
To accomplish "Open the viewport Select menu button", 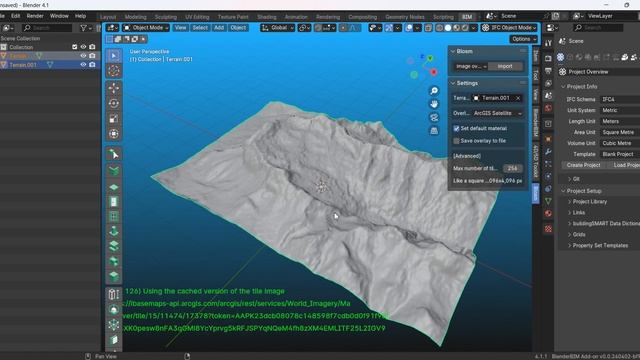I will coord(200,28).
